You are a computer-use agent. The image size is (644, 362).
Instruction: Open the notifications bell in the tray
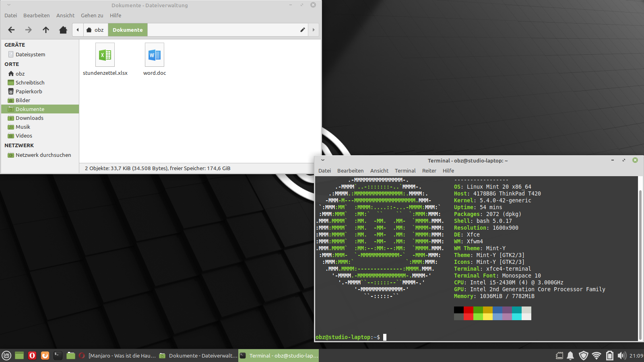(x=571, y=356)
